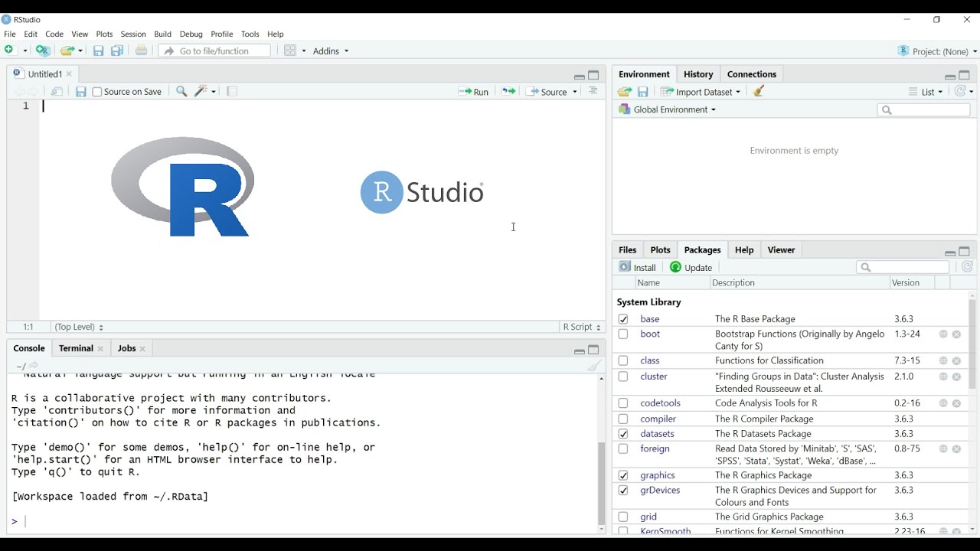Screen dimensions: 980x551
Task: Check the codetools package checkbox
Action: pos(623,403)
